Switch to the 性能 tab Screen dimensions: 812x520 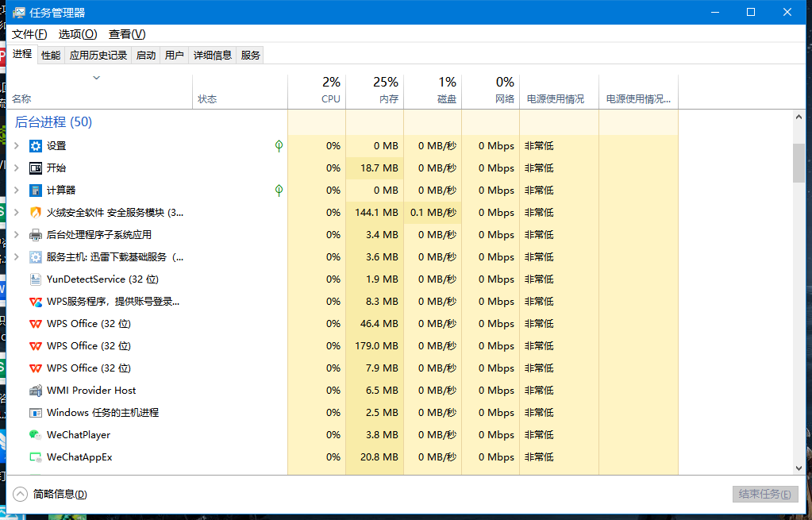coord(50,54)
